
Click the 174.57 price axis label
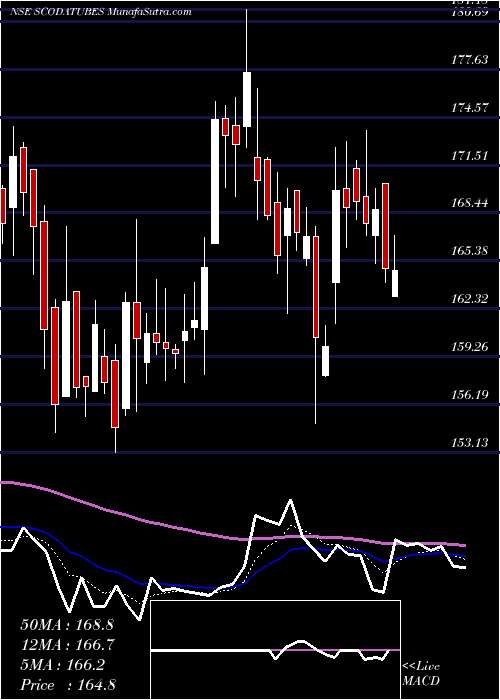coord(471,108)
